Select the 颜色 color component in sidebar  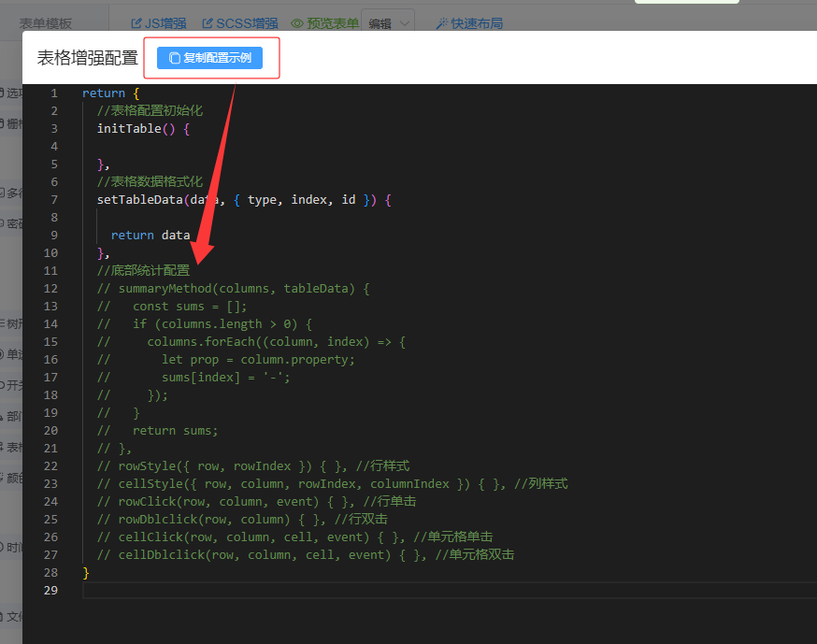(x=13, y=478)
